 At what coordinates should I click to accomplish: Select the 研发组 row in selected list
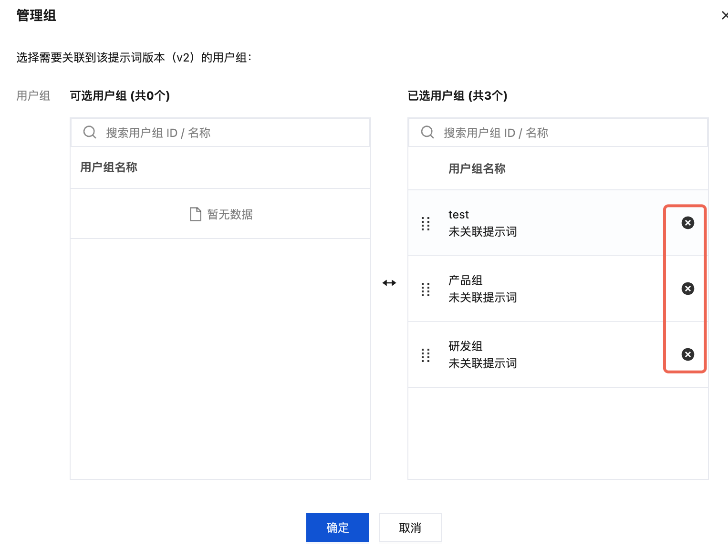point(558,355)
